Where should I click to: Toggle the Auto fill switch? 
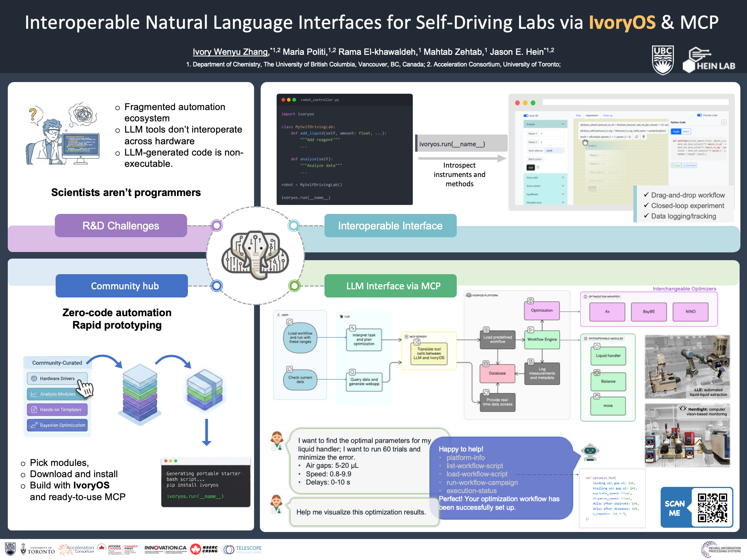tap(526, 115)
